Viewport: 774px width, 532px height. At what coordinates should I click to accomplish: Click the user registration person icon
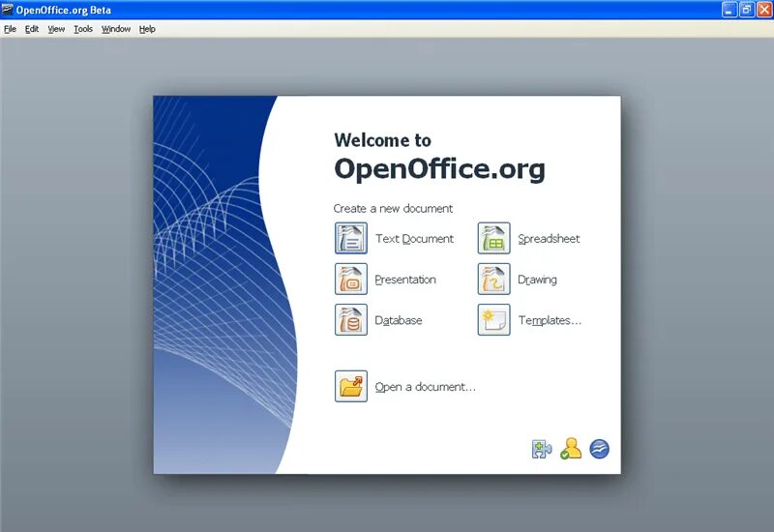click(x=571, y=449)
